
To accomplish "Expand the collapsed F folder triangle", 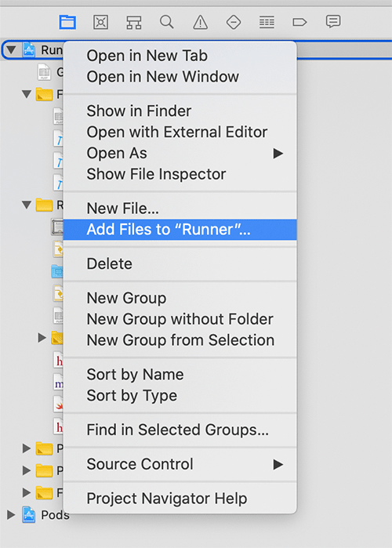I will point(27,492).
